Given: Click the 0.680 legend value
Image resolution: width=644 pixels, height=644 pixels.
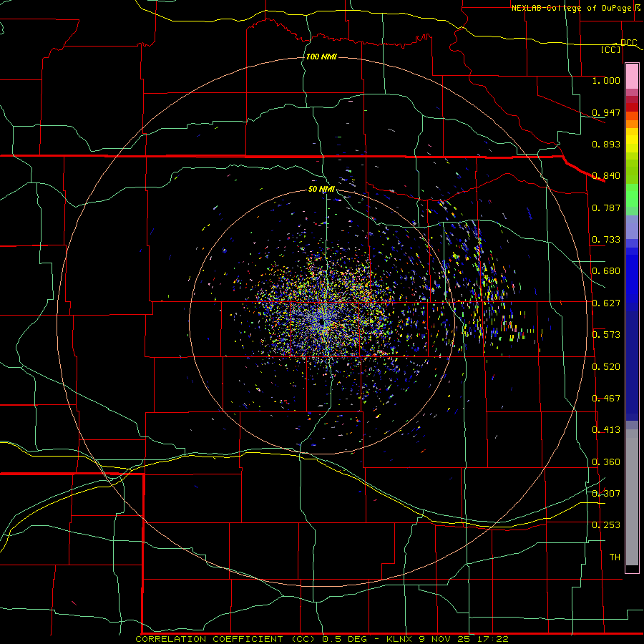Looking at the screenshot, I should coord(606,271).
